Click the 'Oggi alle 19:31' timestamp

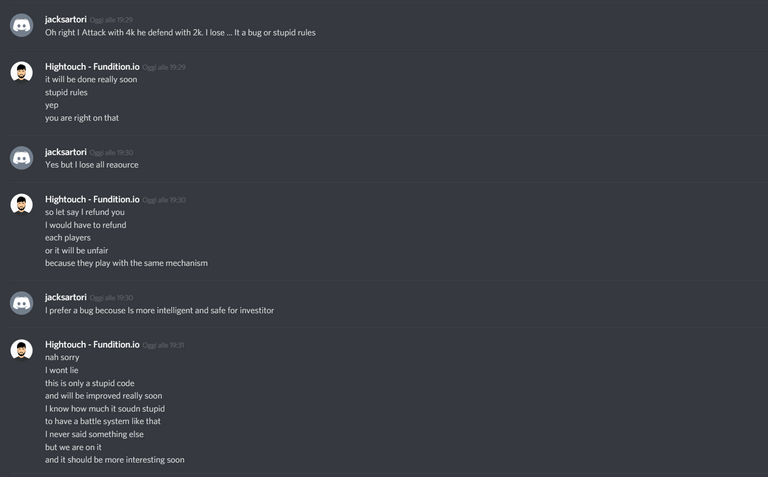pos(163,345)
